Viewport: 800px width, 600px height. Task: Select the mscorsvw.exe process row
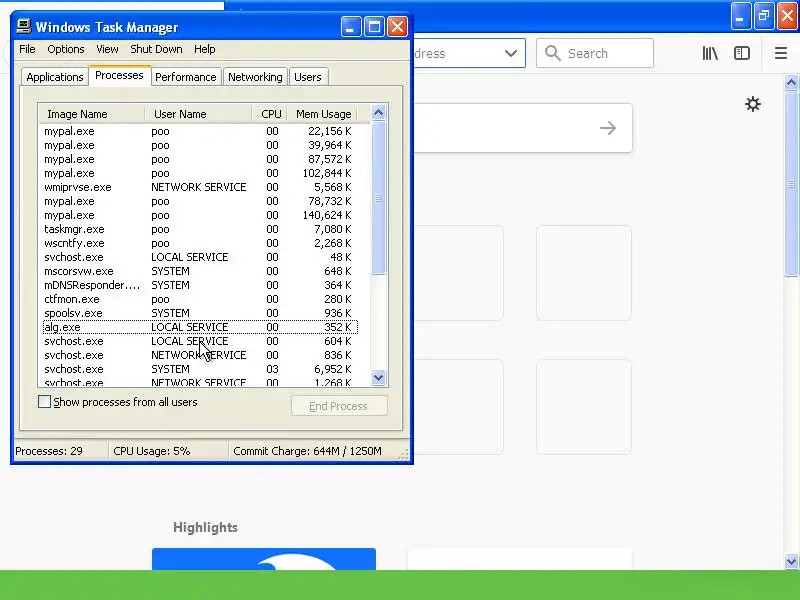tap(201, 271)
